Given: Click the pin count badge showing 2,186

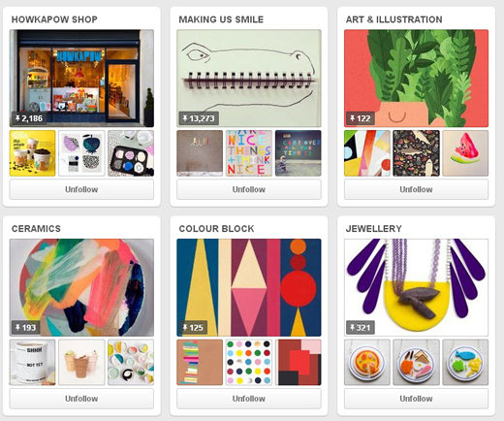Looking at the screenshot, I should point(29,118).
